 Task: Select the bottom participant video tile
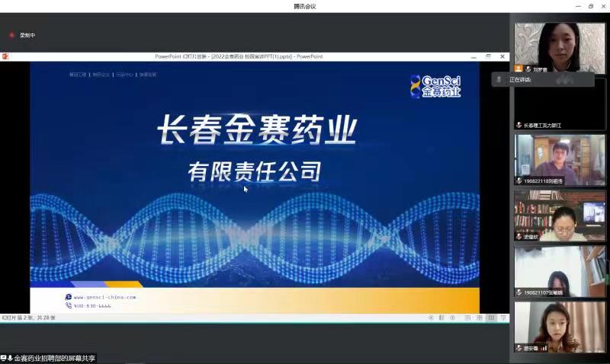[x=560, y=327]
